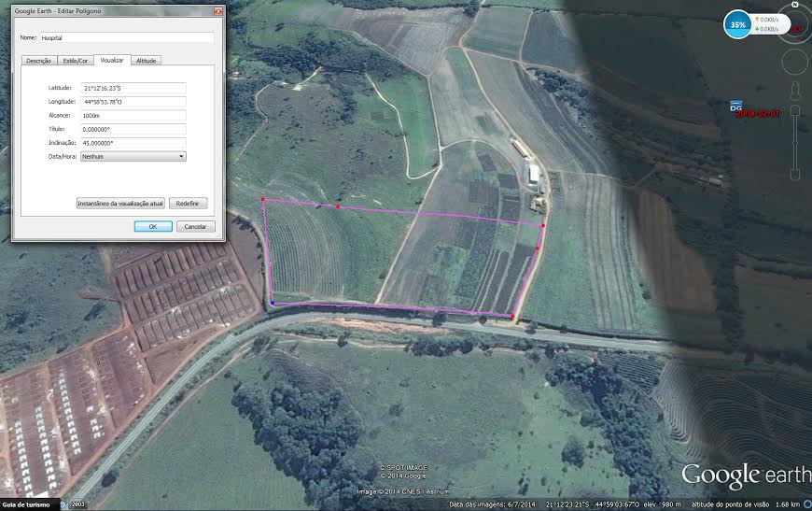
Task: Switch to the Descrição tab
Action: pos(38,60)
